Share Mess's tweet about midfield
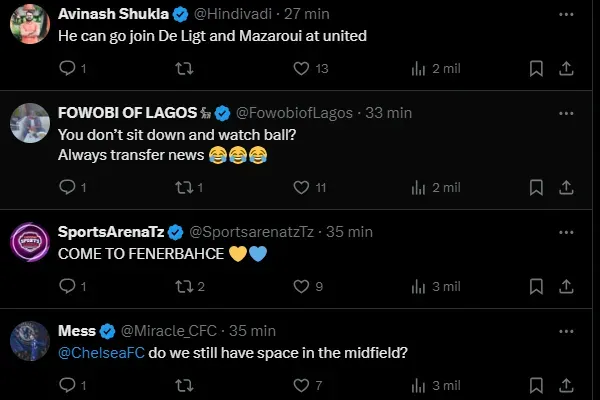The height and width of the screenshot is (400, 600). (566, 385)
